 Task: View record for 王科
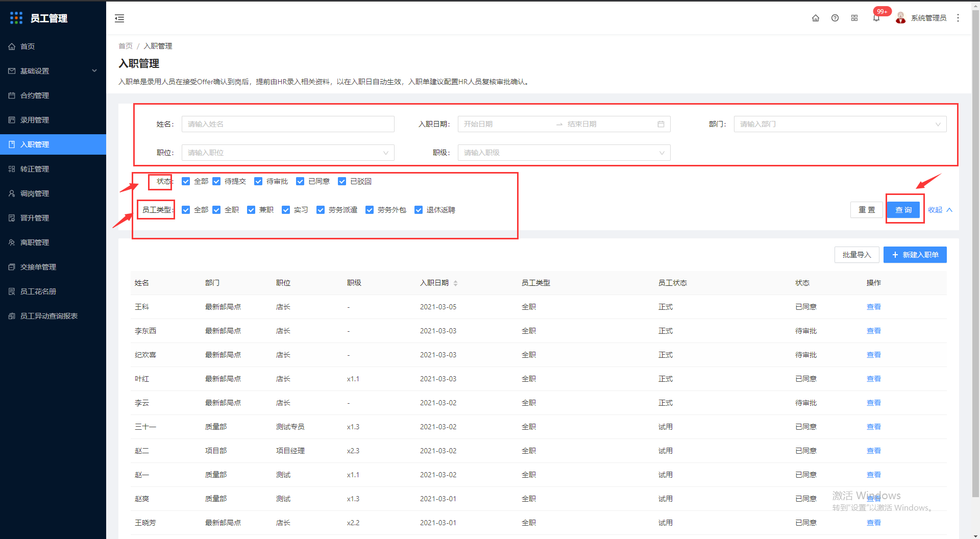pyautogui.click(x=874, y=307)
